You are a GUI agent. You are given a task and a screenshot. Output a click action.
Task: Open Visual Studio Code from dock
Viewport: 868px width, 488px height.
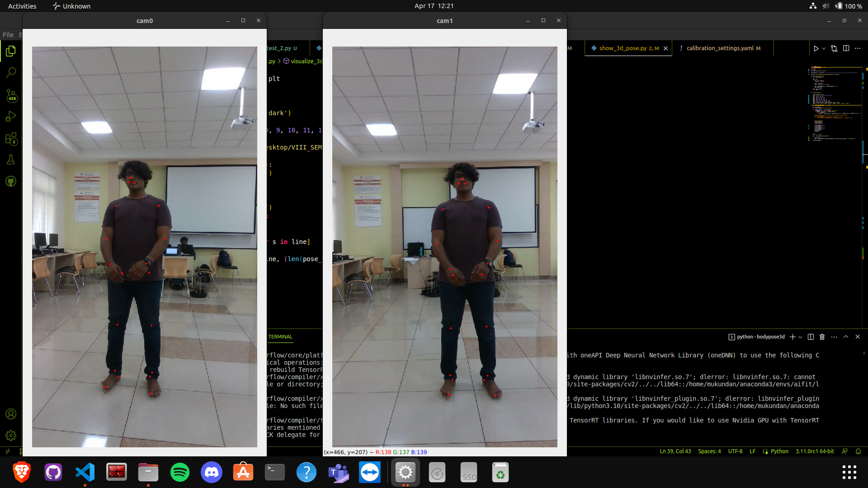(x=85, y=473)
